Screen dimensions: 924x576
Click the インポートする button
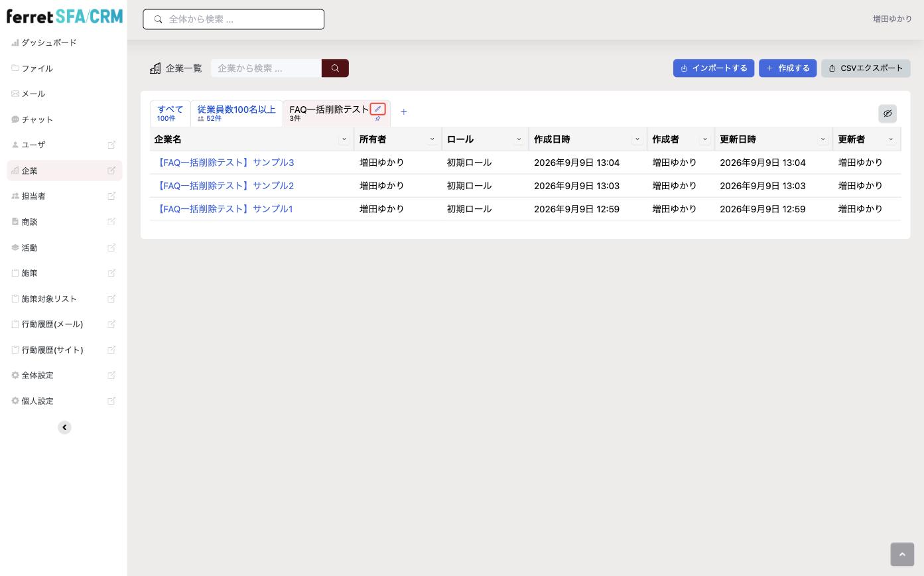714,68
